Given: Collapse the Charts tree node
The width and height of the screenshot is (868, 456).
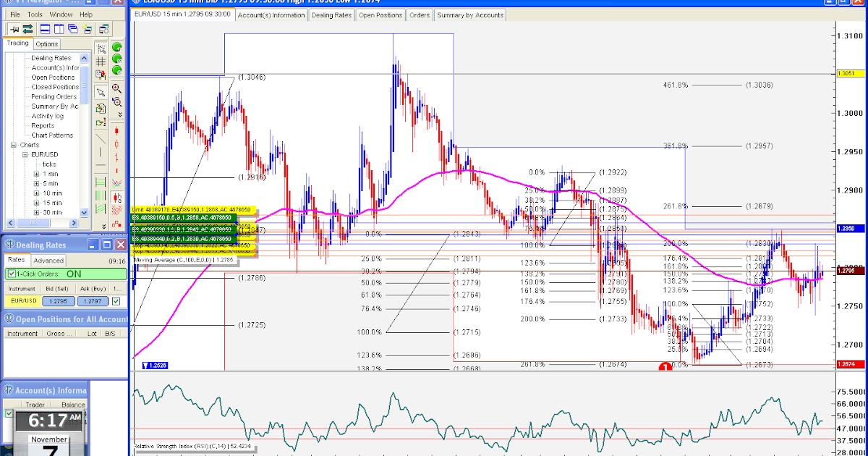Looking at the screenshot, I should pyautogui.click(x=14, y=145).
